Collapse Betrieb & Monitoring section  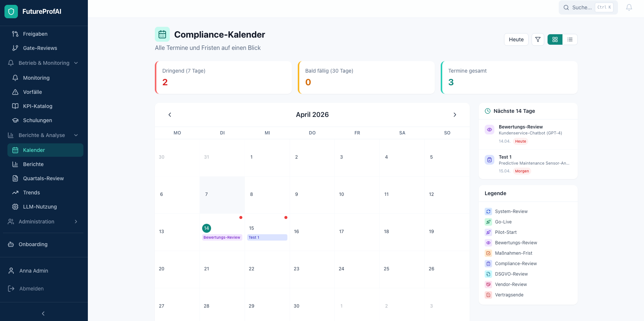(x=44, y=63)
